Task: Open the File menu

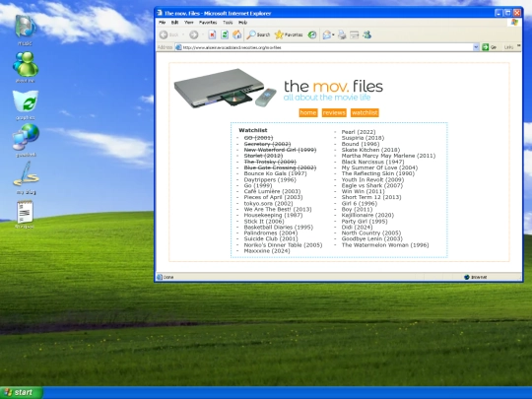Action: [163, 23]
